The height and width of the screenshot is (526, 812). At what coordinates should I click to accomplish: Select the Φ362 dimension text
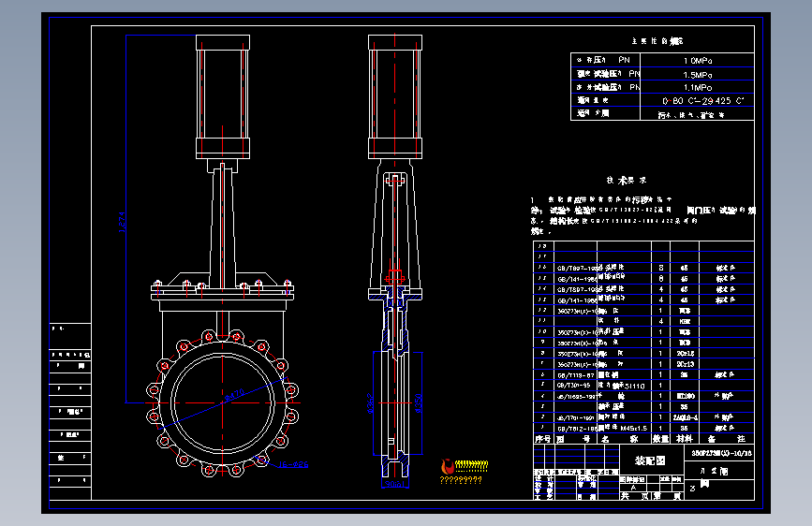(x=370, y=402)
